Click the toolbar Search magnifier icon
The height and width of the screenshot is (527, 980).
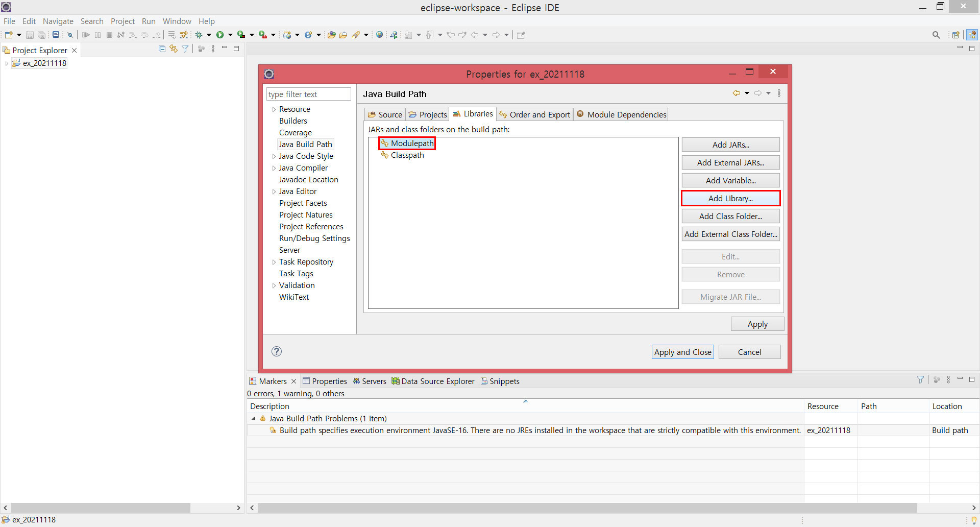pos(936,35)
